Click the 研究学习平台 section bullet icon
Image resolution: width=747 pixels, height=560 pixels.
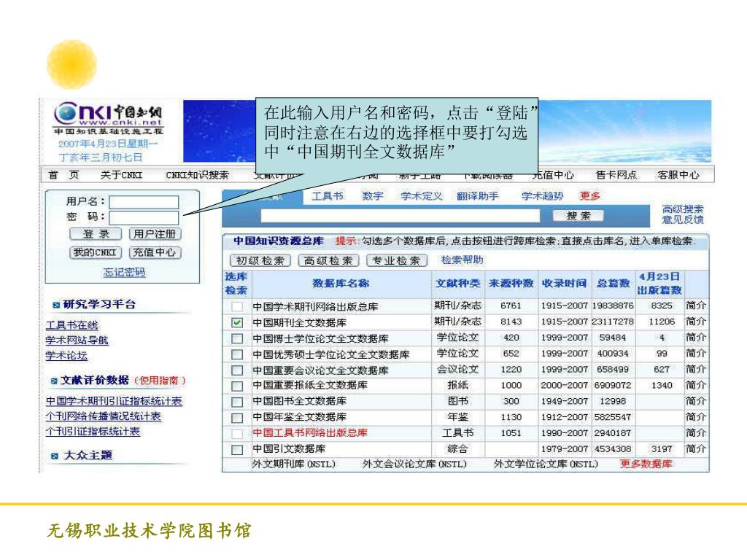pos(56,305)
